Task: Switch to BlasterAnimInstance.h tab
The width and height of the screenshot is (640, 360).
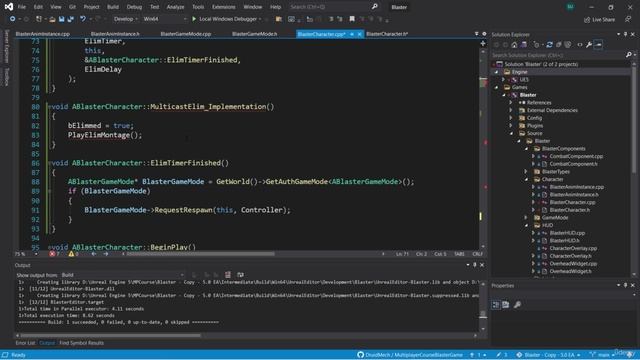Action: 115,34
